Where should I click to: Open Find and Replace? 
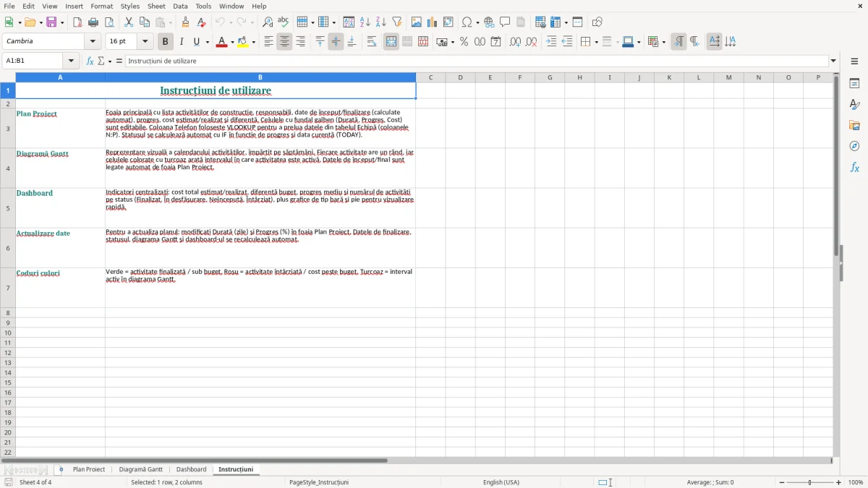tap(268, 22)
